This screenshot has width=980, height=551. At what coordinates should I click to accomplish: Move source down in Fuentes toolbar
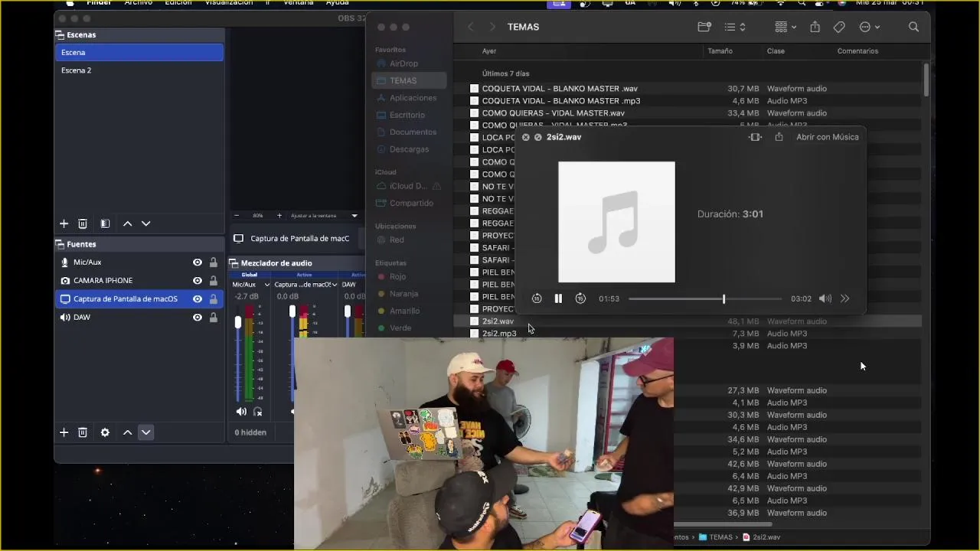[145, 432]
